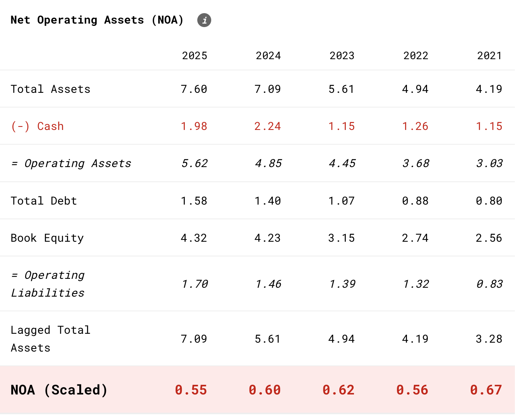Select the 2021 column header
The width and height of the screenshot is (523, 420).
pyautogui.click(x=489, y=56)
